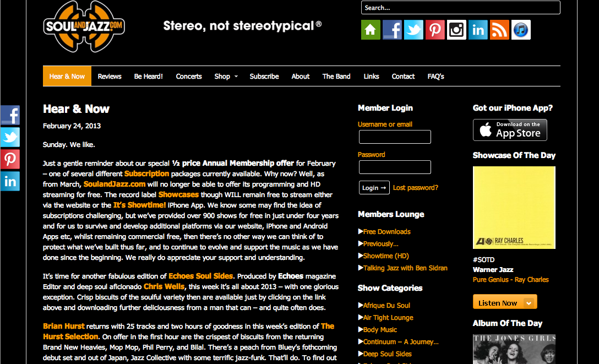Click the SoulandJazz.com logo
This screenshot has height=364, width=599.
click(x=84, y=26)
